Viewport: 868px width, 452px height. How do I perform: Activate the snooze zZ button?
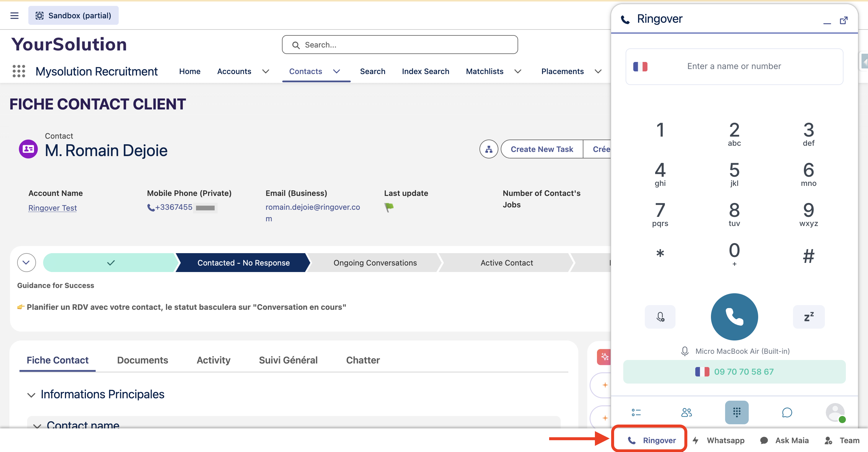[x=809, y=317]
